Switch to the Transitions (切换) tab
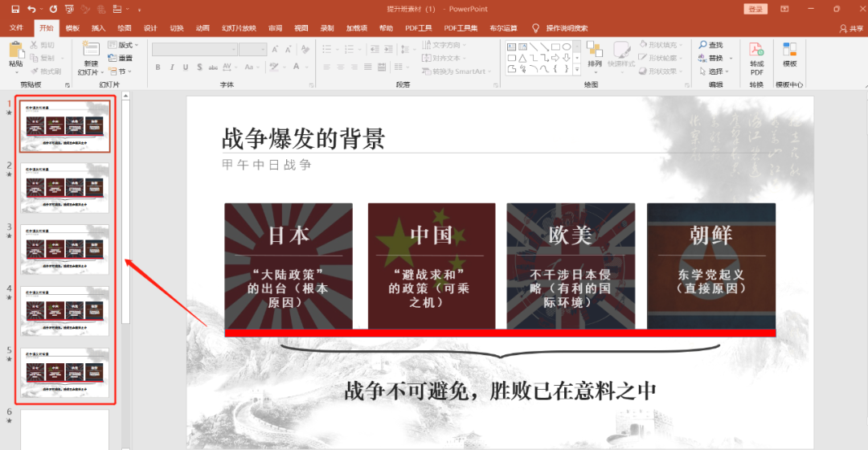Image resolution: width=868 pixels, height=450 pixels. pyautogui.click(x=177, y=28)
